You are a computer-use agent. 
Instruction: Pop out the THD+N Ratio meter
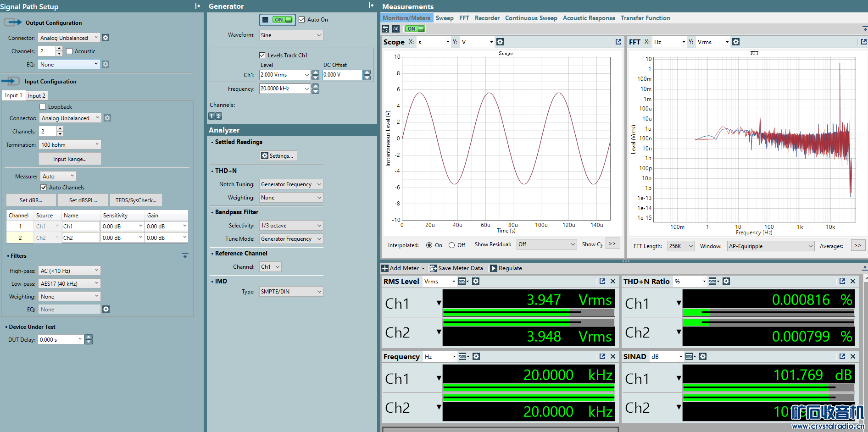pos(842,281)
